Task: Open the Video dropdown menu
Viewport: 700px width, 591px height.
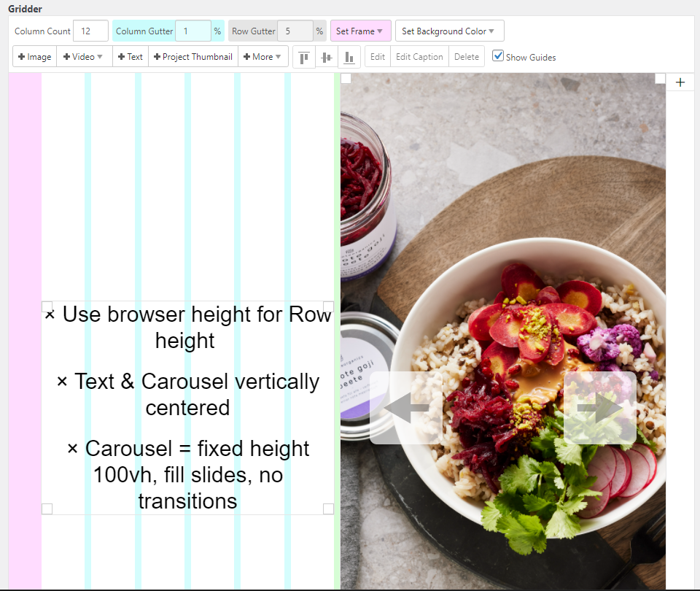Action: (84, 57)
